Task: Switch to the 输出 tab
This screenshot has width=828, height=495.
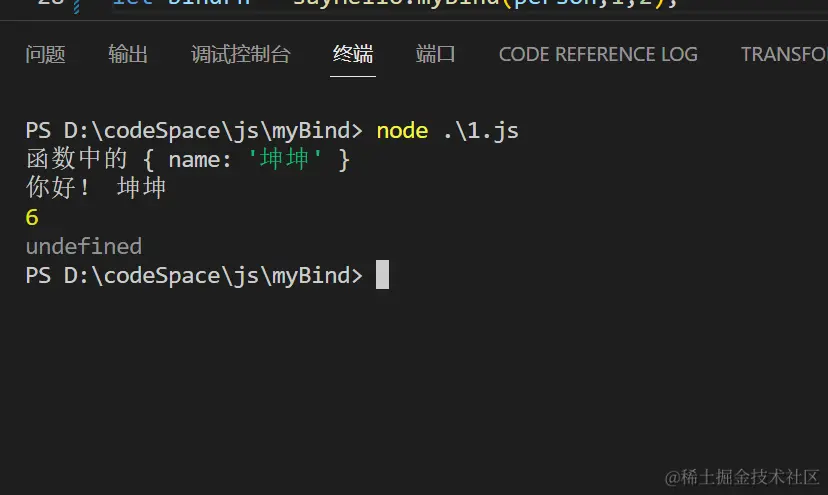Action: click(x=128, y=54)
